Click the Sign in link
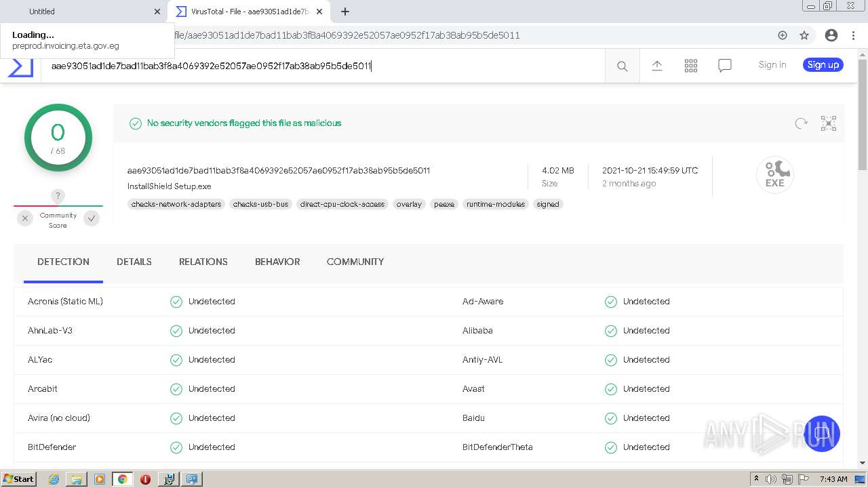 point(772,65)
